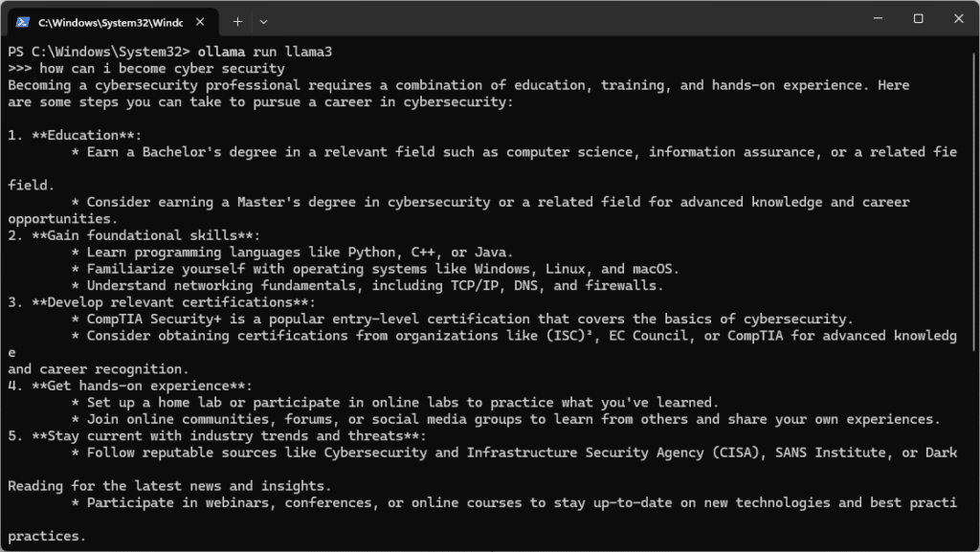Click the PowerShell icon on the tab
This screenshot has height=552, width=980.
pyautogui.click(x=23, y=22)
